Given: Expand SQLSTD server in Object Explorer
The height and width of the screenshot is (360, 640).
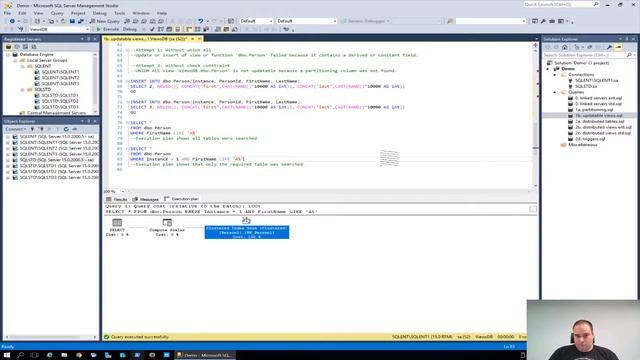Looking at the screenshot, I should click(8, 160).
